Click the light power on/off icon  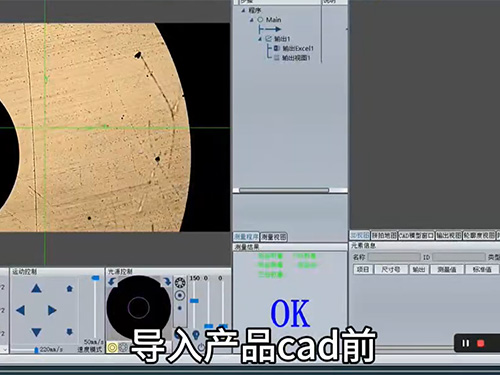click(201, 347)
